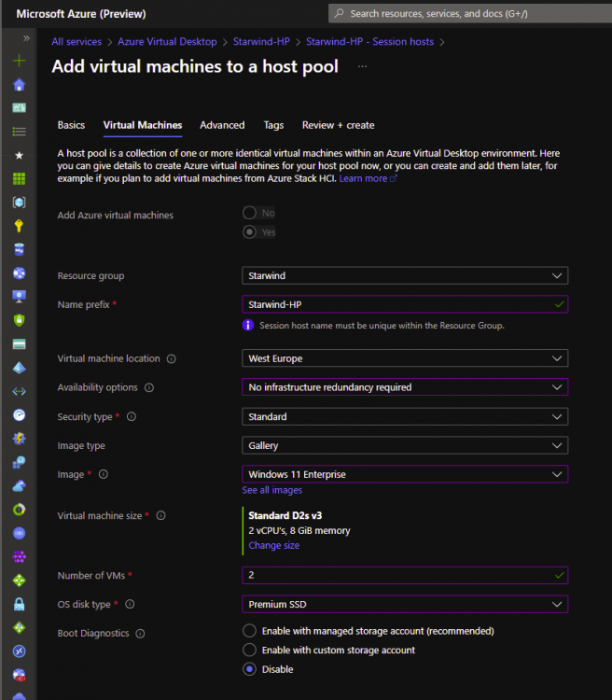Open the globe App Services icon

coord(20,273)
